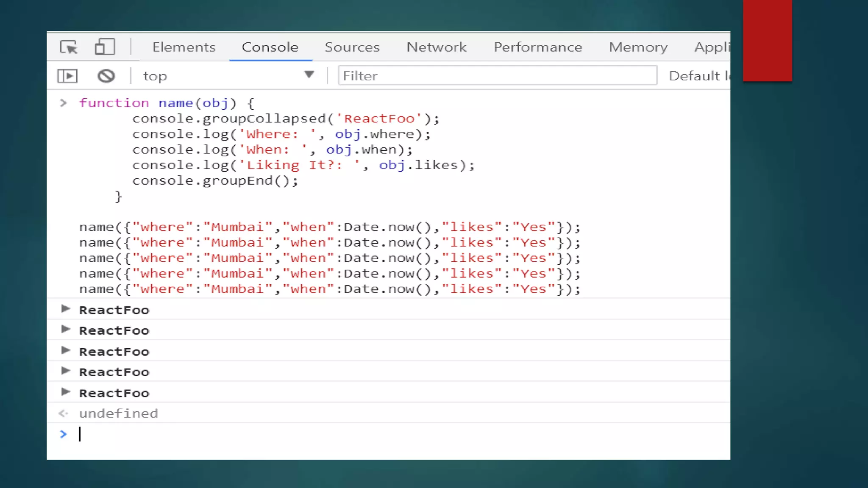Open the Network tab
Viewport: 868px width, 488px height.
tap(437, 47)
